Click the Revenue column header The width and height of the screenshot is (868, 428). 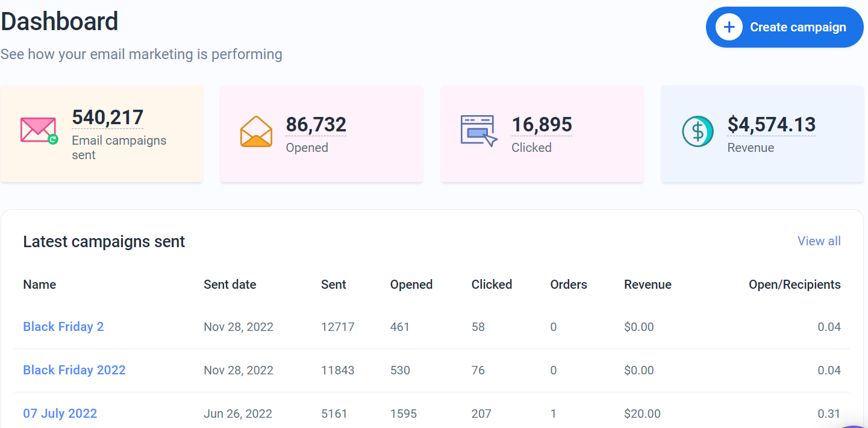coord(648,285)
